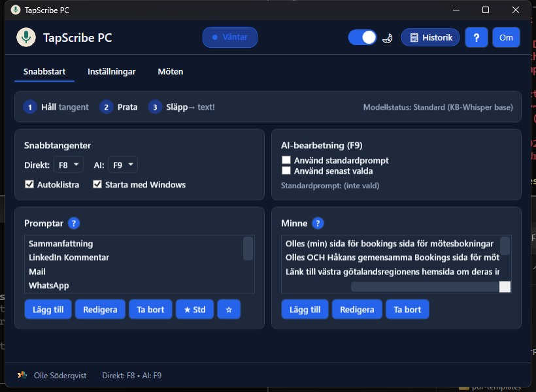Screen dimensions: 536x392
Task: Minimize the TapScribe PC window
Action: (x=456, y=10)
